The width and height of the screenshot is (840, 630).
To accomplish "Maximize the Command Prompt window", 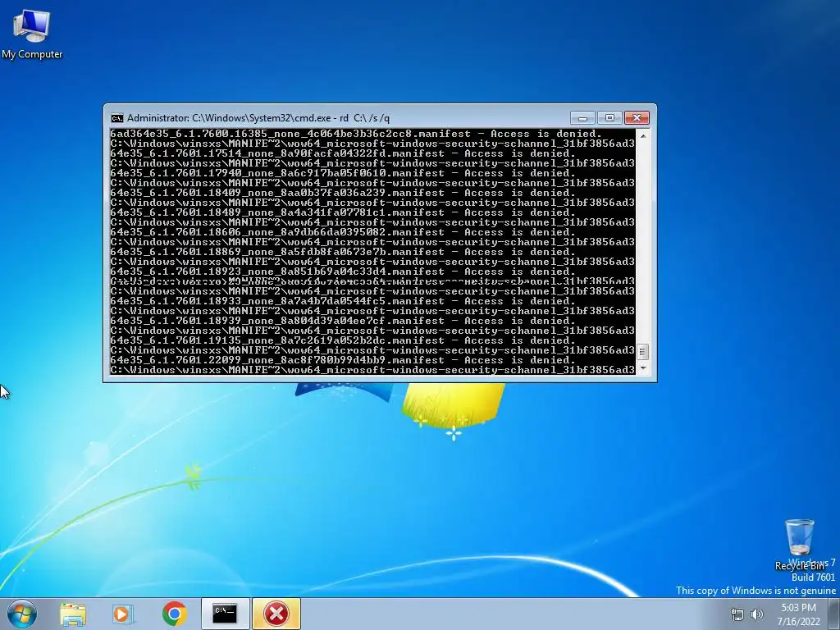I will coord(609,118).
